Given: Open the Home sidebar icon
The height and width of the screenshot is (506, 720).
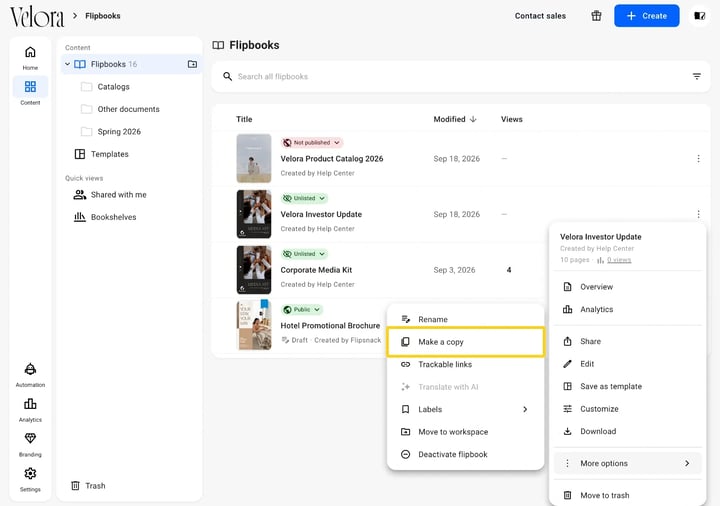Looking at the screenshot, I should (30, 57).
